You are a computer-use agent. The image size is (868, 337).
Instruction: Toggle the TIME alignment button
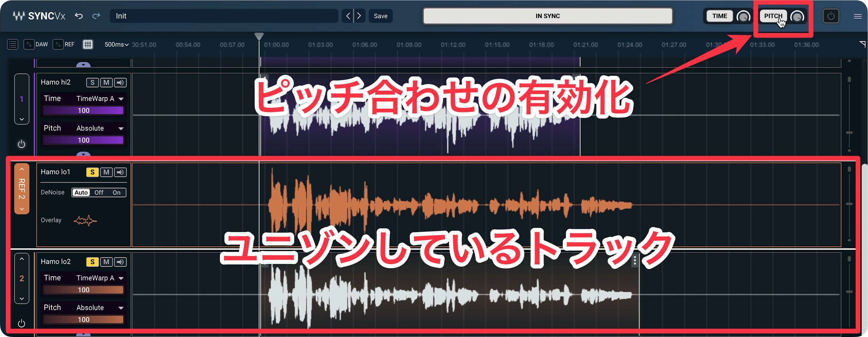[719, 16]
